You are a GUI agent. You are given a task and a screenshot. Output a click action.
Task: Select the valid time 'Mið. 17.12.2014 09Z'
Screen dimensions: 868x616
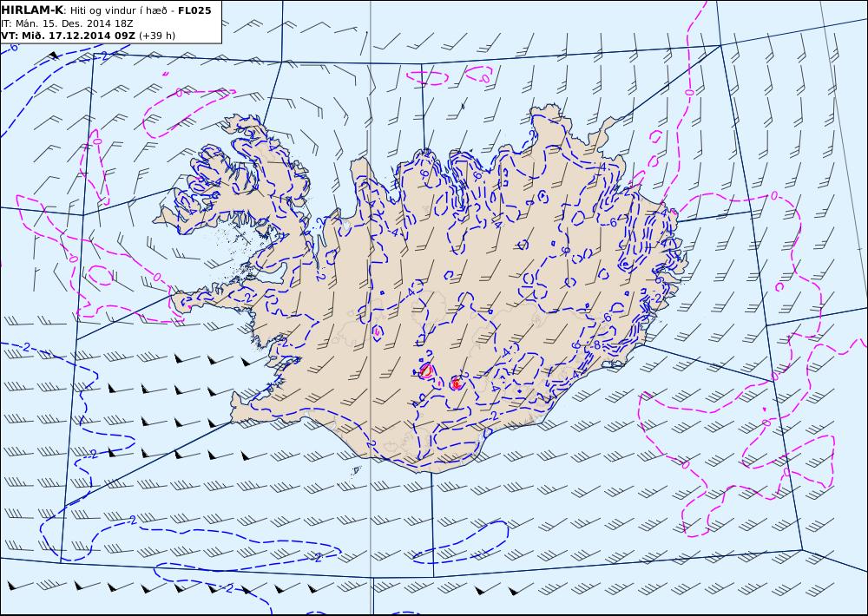pos(77,36)
